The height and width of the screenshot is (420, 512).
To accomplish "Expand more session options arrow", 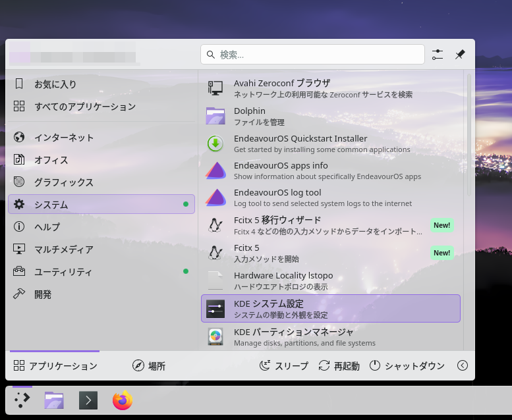I will 463,366.
